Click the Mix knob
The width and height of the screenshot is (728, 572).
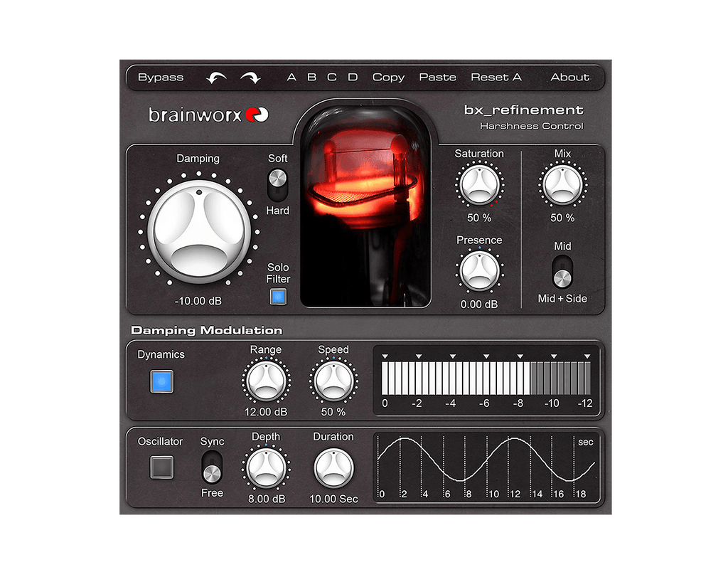562,184
